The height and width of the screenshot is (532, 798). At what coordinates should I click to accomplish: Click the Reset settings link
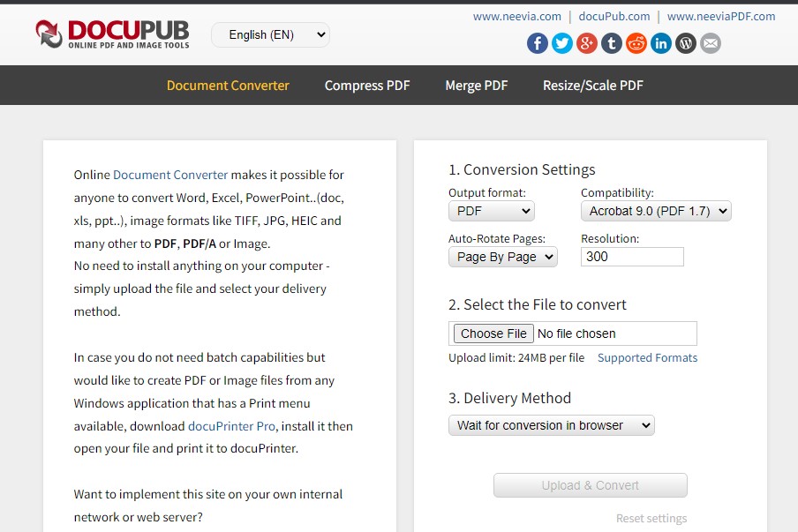tap(651, 518)
